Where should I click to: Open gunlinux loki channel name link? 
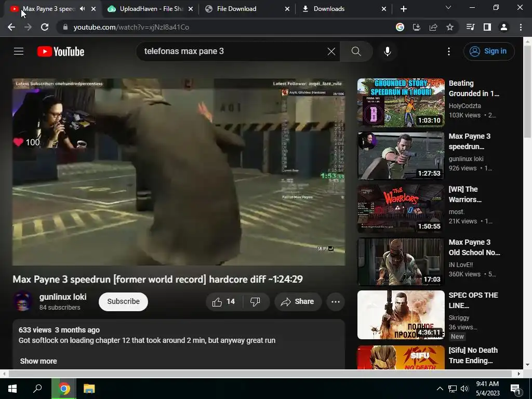click(63, 297)
